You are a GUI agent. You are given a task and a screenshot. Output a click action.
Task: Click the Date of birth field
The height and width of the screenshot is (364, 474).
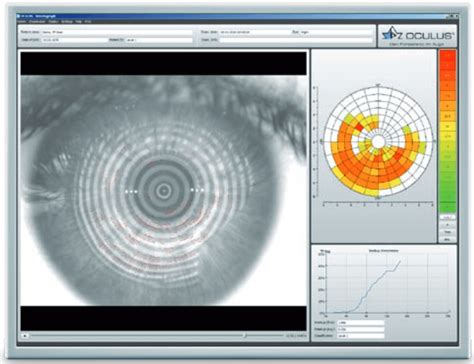(74, 40)
